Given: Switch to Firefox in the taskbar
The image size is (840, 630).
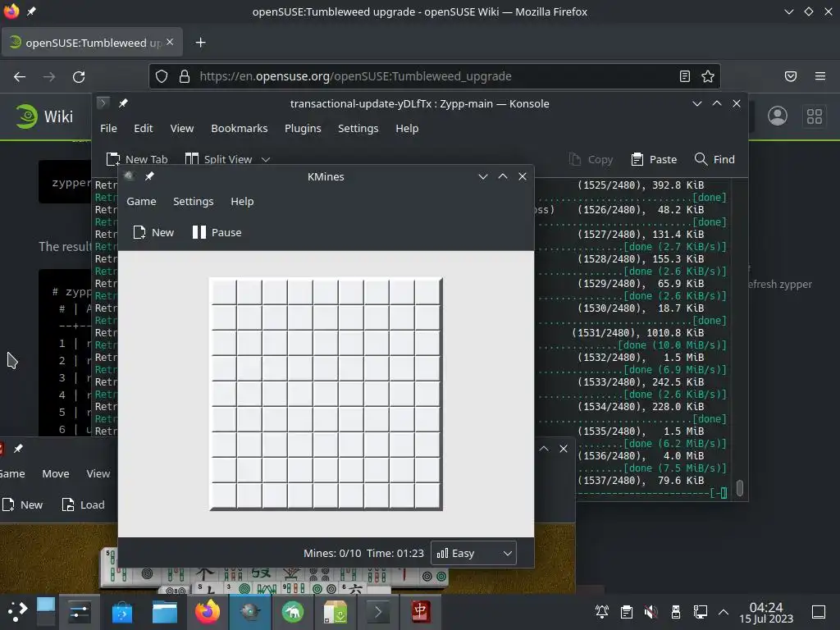Looking at the screenshot, I should [x=208, y=612].
